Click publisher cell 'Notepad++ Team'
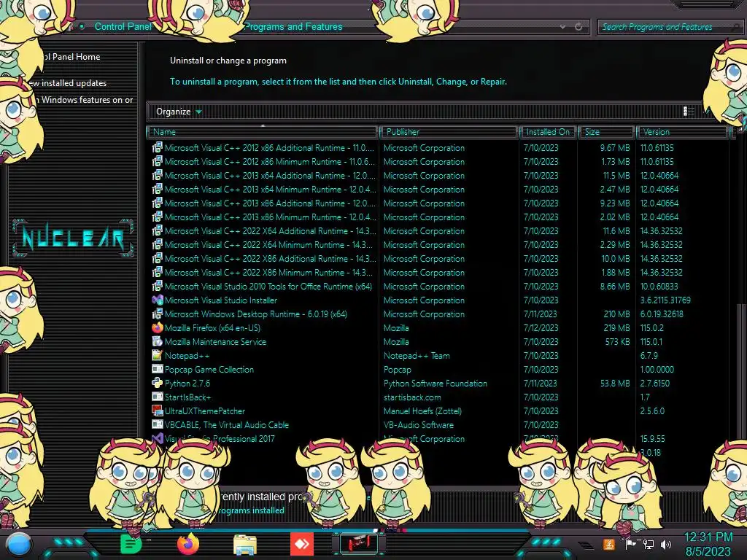This screenshot has width=747, height=560. click(417, 355)
